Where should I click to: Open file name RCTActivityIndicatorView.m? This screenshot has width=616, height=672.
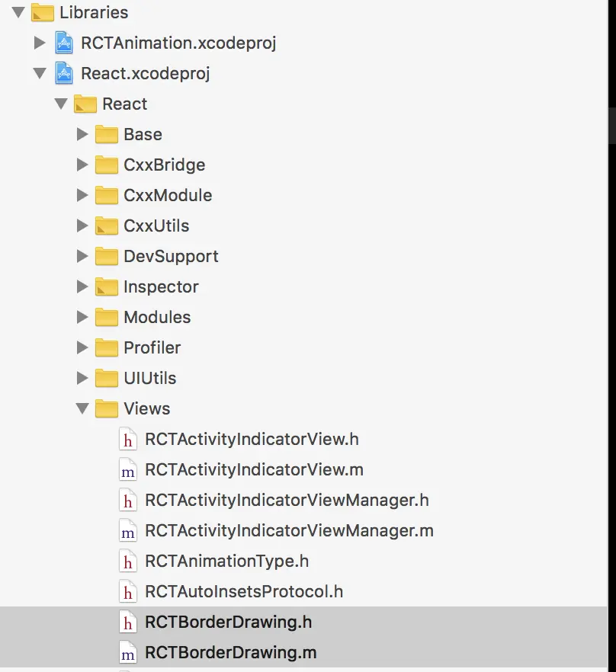(x=254, y=469)
